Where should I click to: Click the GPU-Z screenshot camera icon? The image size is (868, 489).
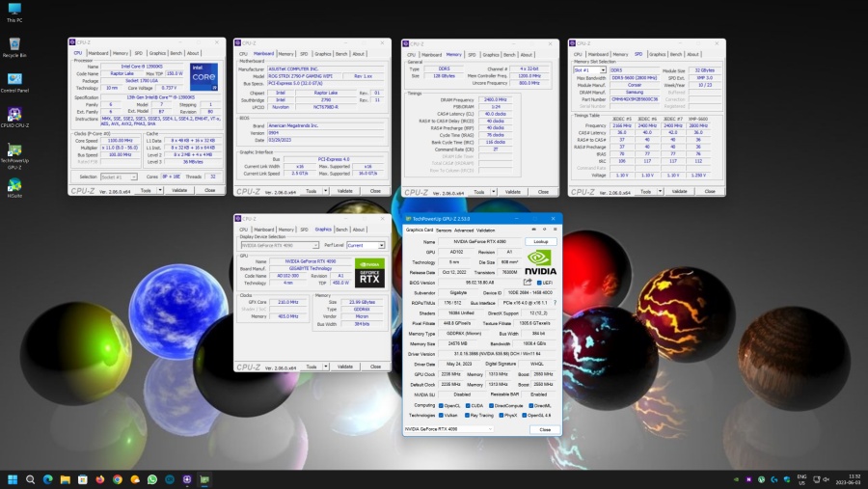click(531, 230)
